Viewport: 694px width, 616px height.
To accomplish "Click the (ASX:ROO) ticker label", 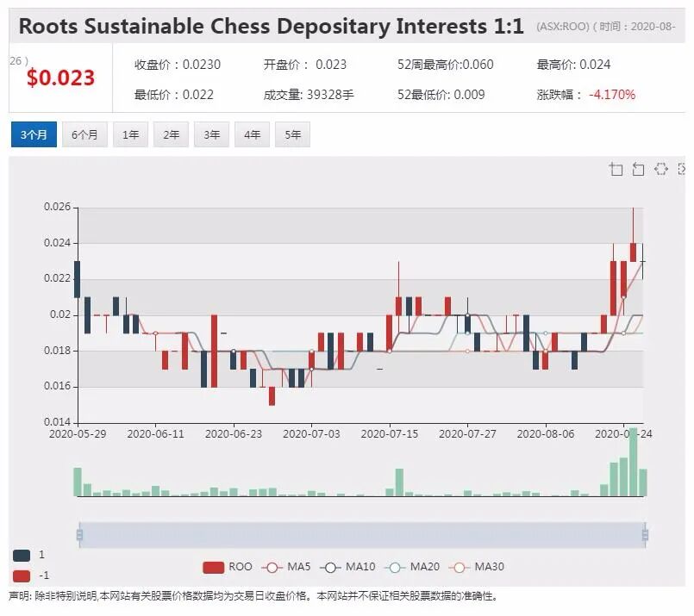I will [563, 27].
